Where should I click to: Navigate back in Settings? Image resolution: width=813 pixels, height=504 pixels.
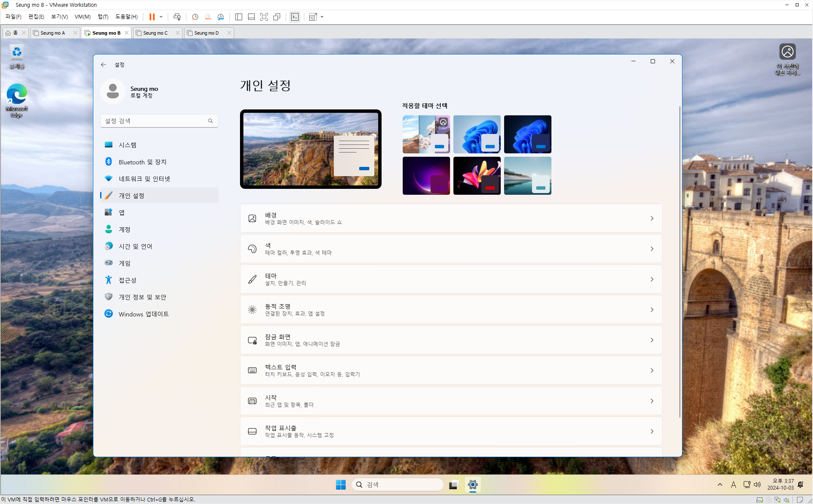pos(104,64)
